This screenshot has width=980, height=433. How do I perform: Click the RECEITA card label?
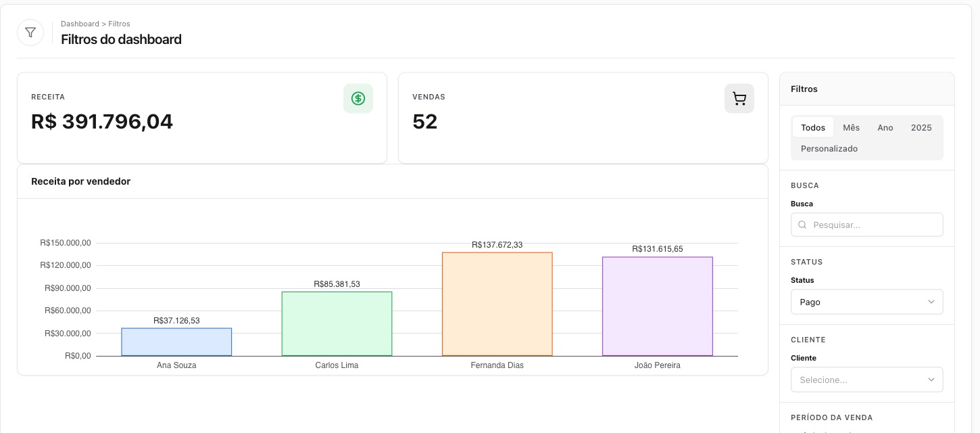(48, 97)
